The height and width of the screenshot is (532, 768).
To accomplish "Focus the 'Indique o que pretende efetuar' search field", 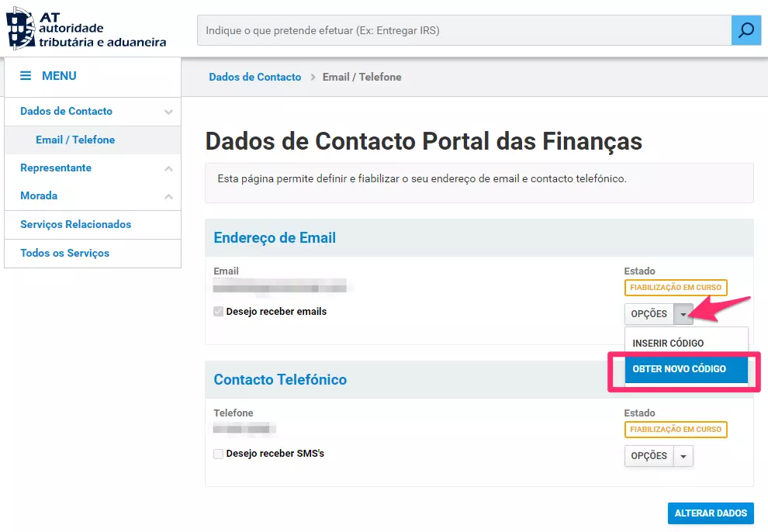I will [465, 30].
